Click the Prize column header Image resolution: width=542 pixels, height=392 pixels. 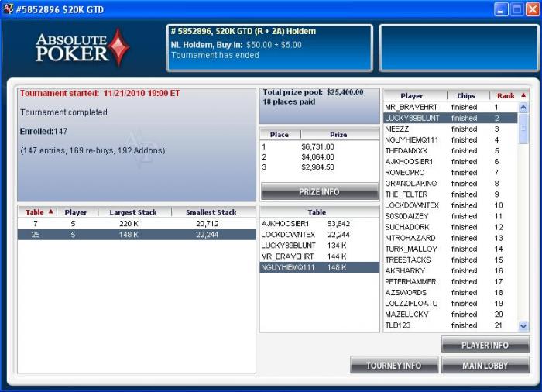(340, 135)
